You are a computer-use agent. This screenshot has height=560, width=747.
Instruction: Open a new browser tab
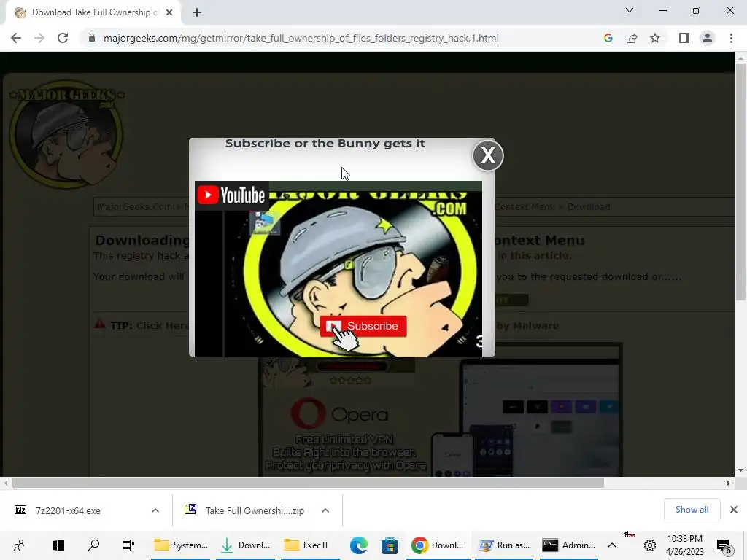click(197, 12)
